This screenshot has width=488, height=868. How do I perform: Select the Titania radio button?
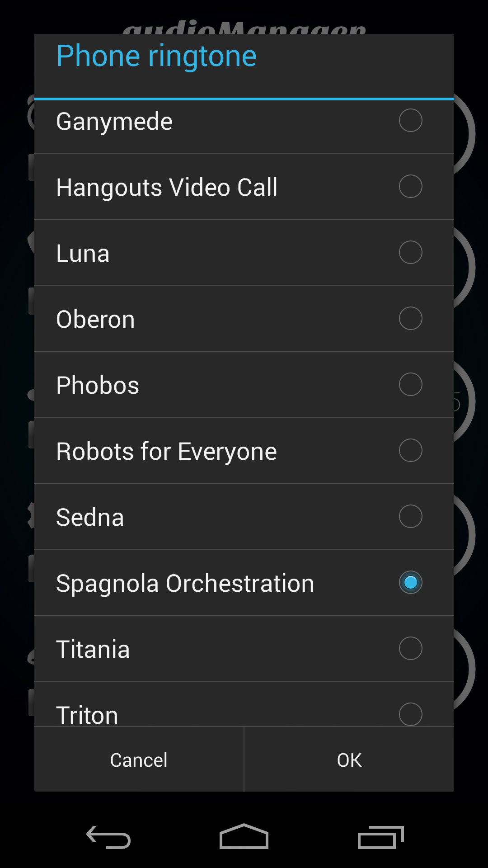410,648
